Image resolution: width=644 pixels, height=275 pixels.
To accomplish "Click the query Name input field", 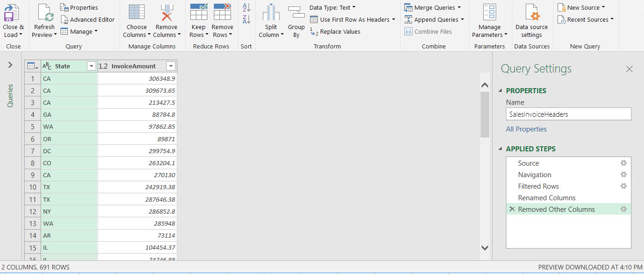I will 568,114.
